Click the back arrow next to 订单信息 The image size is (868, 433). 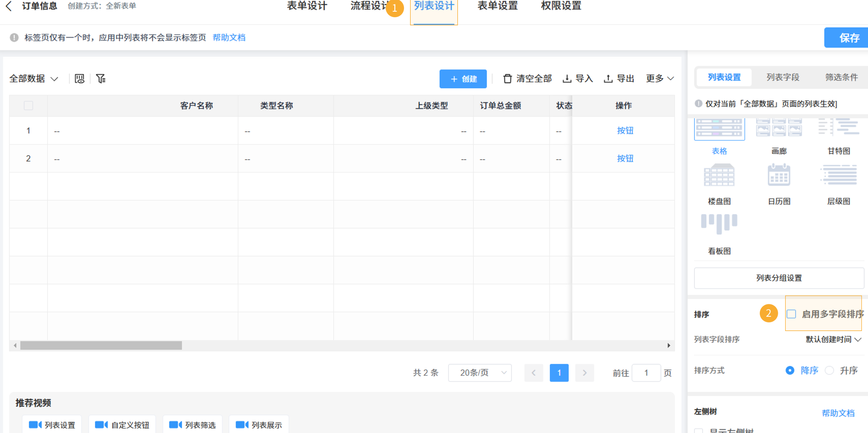click(9, 6)
